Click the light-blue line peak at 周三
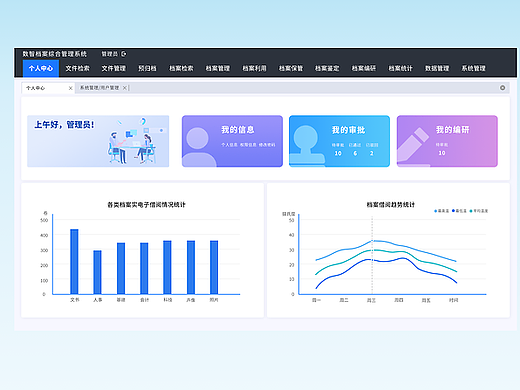The image size is (520, 390). tap(372, 241)
